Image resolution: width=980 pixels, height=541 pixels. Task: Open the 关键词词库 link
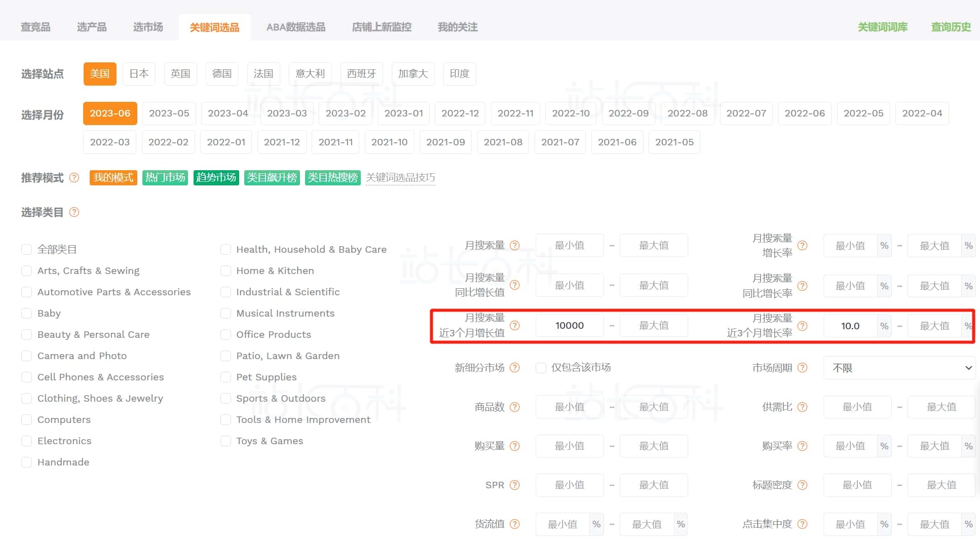[883, 27]
